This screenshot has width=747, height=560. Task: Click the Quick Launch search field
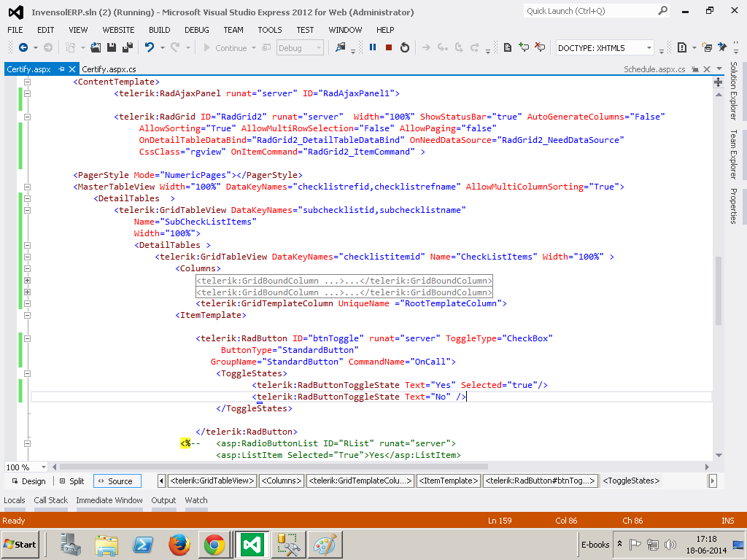pos(589,11)
